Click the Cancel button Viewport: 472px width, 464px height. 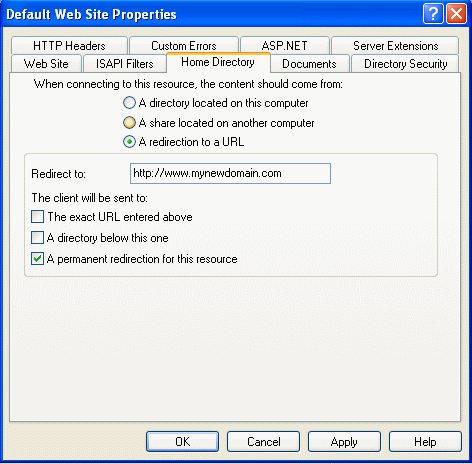[x=263, y=442]
